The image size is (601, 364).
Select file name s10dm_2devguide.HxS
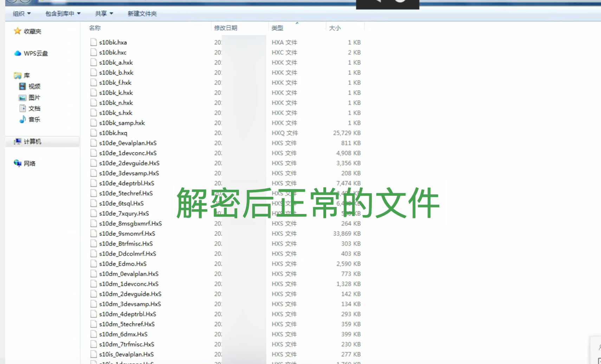[130, 294]
